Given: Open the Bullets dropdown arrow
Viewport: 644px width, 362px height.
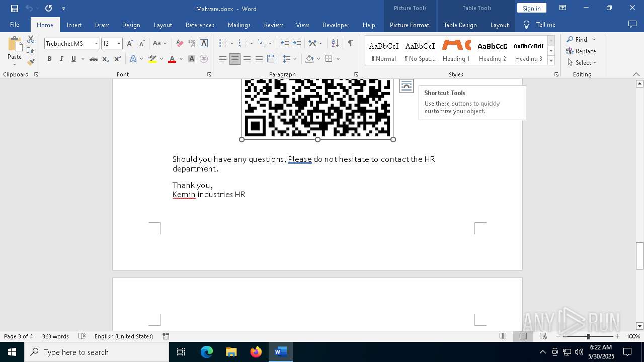Looking at the screenshot, I should click(231, 44).
